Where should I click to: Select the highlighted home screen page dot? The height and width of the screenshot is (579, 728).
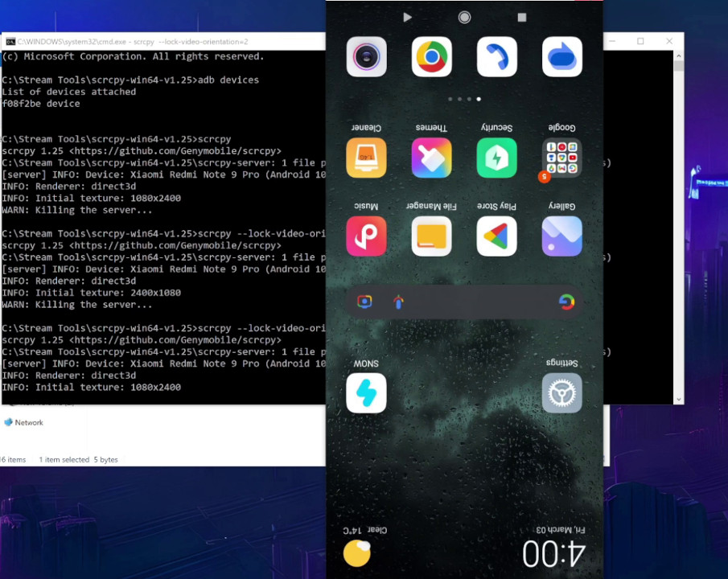(479, 99)
